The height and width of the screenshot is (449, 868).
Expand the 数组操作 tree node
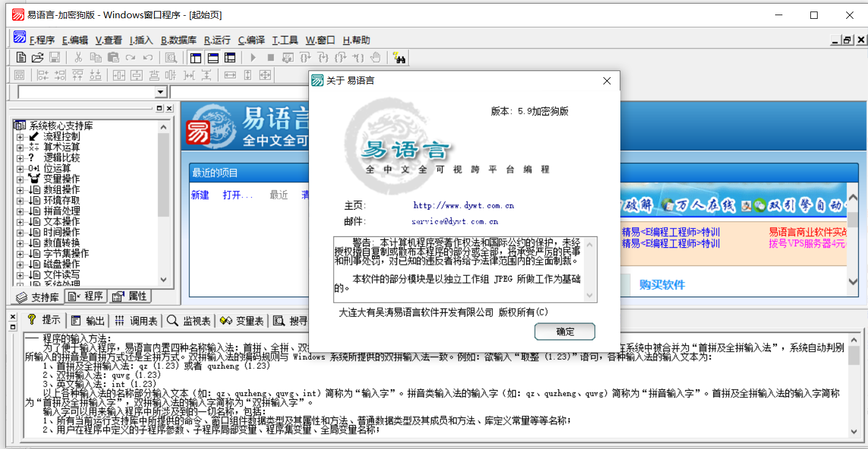[x=20, y=190]
